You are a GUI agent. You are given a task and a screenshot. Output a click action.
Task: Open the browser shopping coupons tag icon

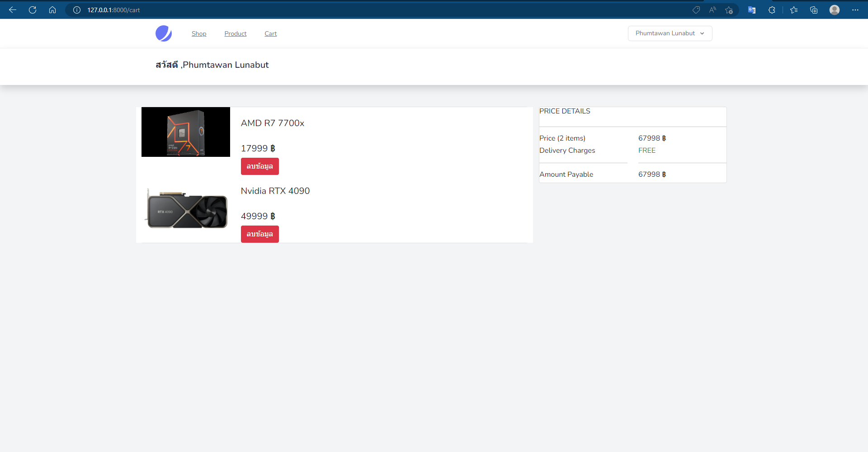pyautogui.click(x=696, y=9)
